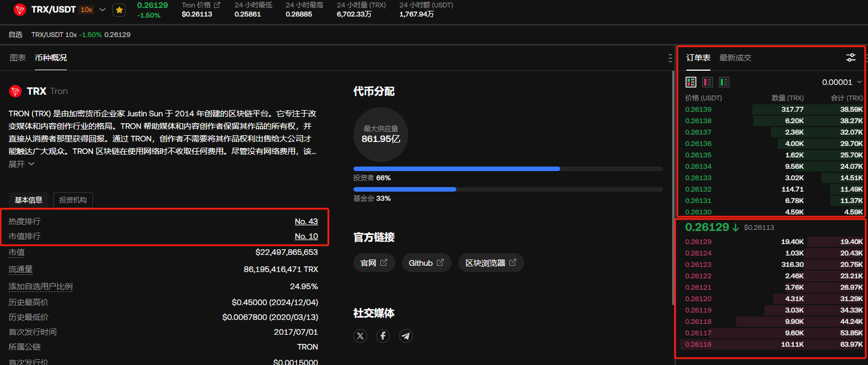Click the 投资者 66% allocation bar
868x365 pixels.
pos(508,169)
